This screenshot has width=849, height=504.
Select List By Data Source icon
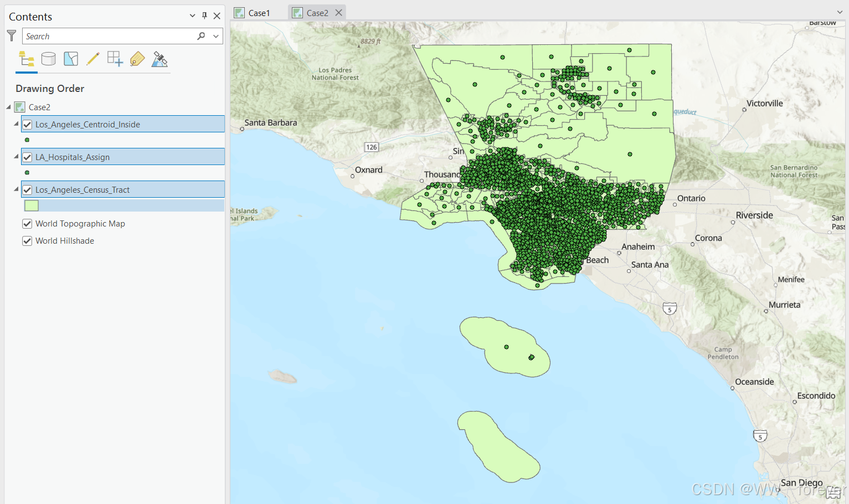(49, 59)
